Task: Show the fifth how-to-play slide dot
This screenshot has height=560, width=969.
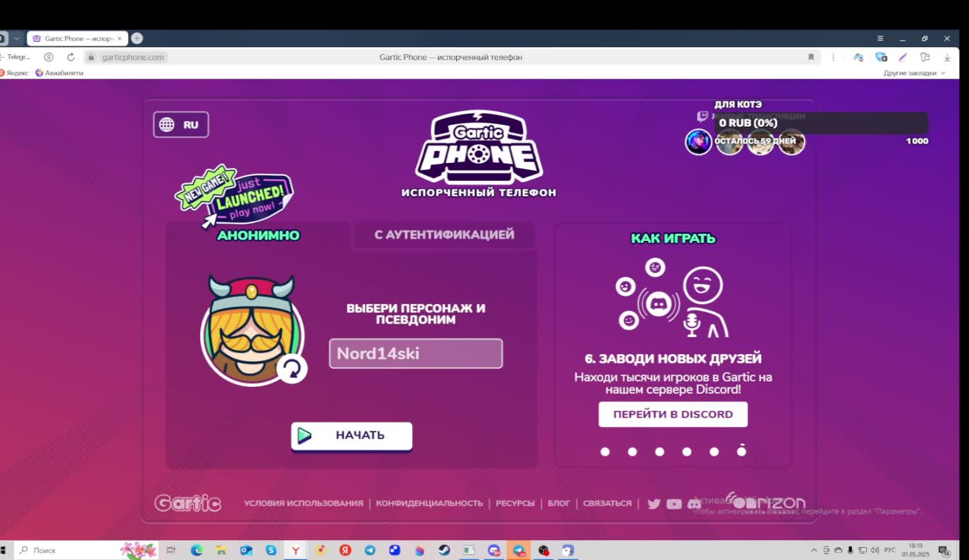Action: (x=714, y=452)
